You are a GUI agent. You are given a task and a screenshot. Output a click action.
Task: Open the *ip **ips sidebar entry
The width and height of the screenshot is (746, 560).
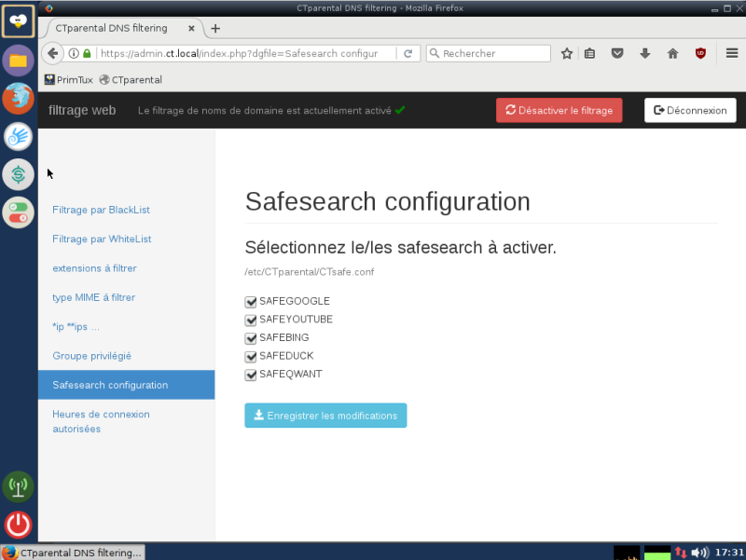(x=76, y=326)
